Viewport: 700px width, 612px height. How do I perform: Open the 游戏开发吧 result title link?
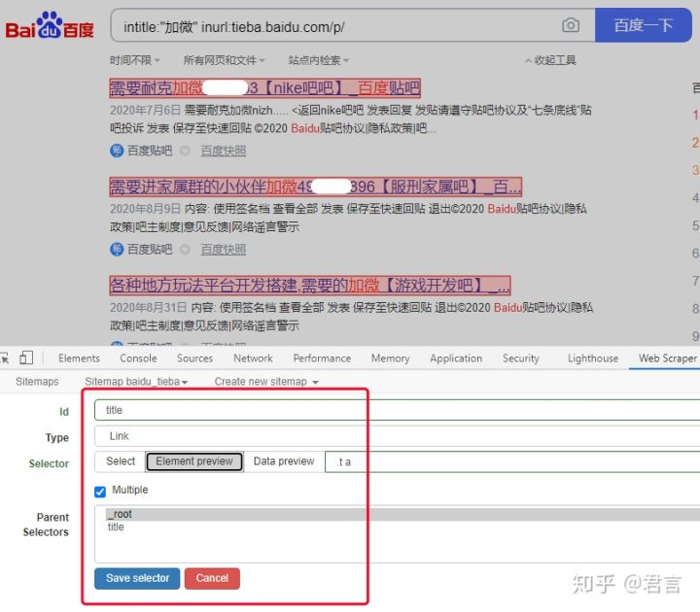pos(310,285)
